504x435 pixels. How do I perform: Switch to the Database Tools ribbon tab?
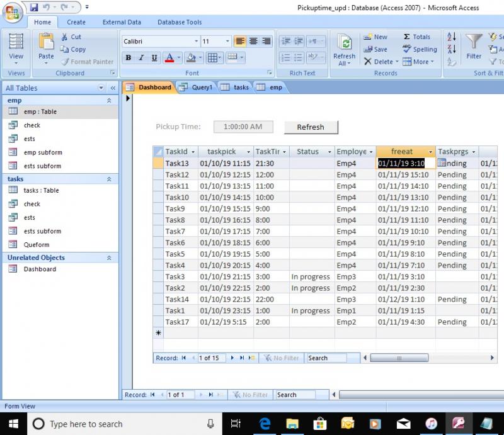180,22
